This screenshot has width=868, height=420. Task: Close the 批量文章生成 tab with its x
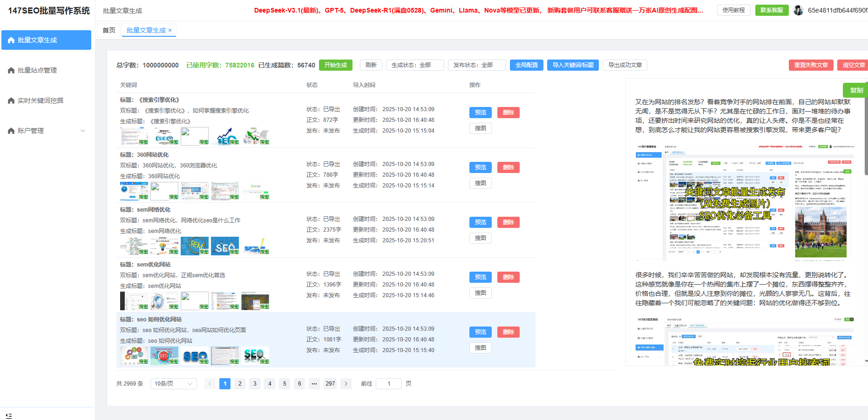coord(170,31)
